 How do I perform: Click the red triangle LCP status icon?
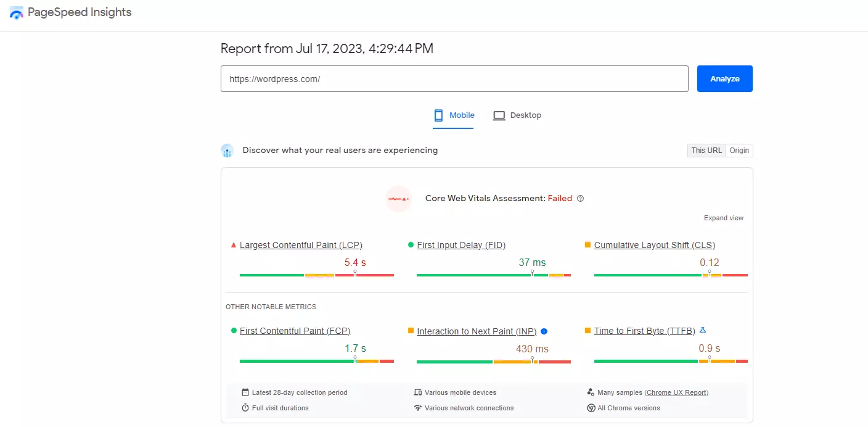(234, 245)
